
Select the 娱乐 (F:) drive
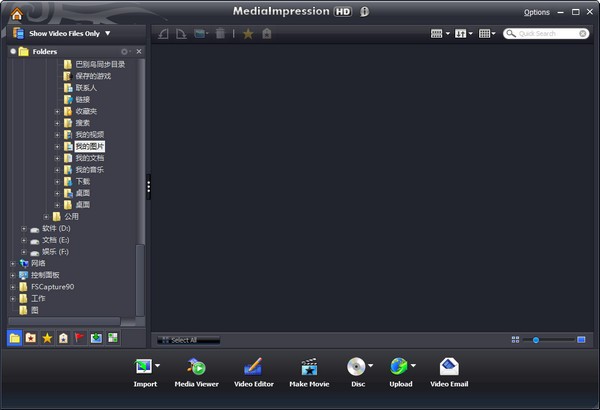click(x=55, y=252)
